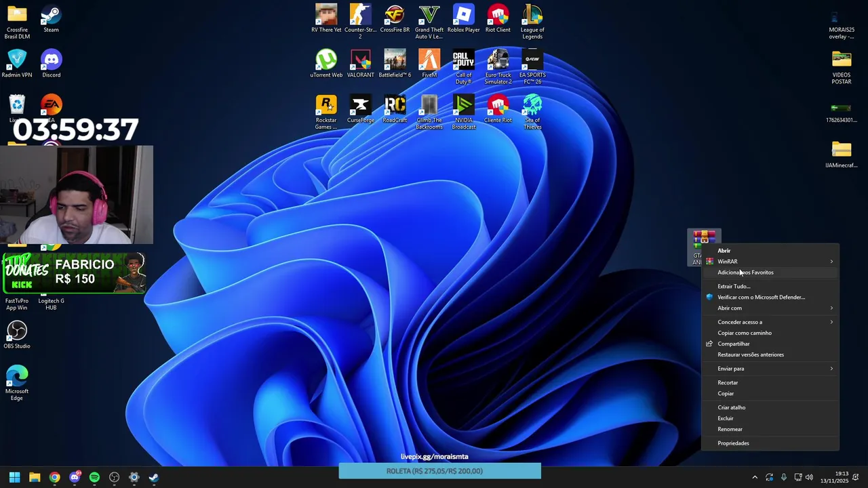Open the Windows Start menu
Image resolution: width=868 pixels, height=488 pixels.
click(14, 478)
